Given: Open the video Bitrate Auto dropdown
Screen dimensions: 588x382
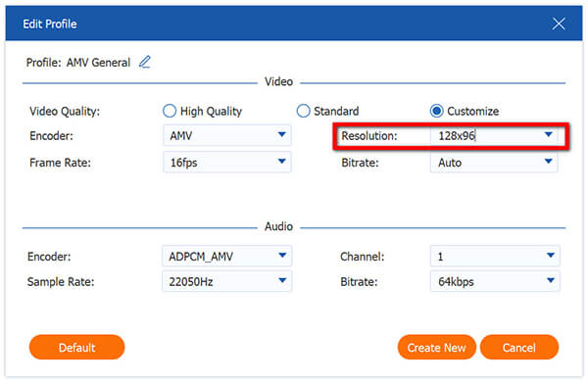Looking at the screenshot, I should 494,163.
